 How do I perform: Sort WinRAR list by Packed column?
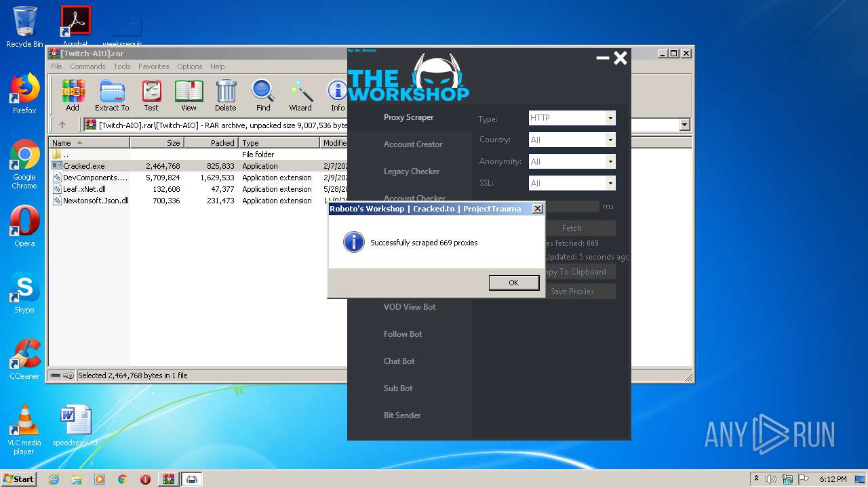[x=211, y=143]
